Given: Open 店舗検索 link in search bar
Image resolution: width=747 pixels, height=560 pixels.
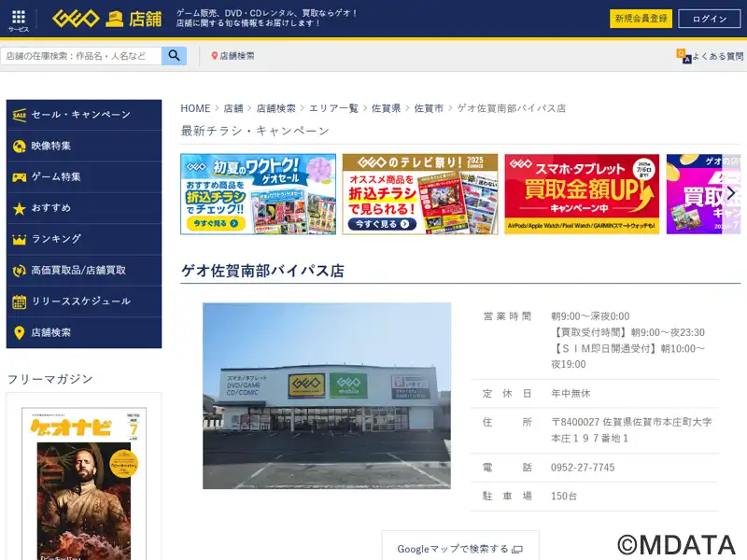Looking at the screenshot, I should (233, 56).
